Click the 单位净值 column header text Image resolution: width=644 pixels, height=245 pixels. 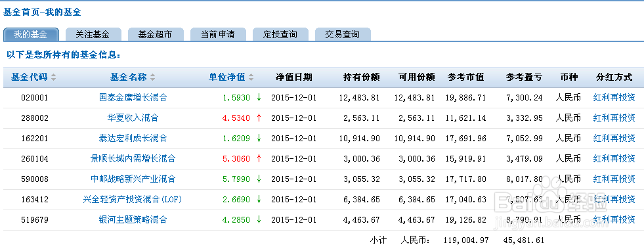pyautogui.click(x=227, y=78)
